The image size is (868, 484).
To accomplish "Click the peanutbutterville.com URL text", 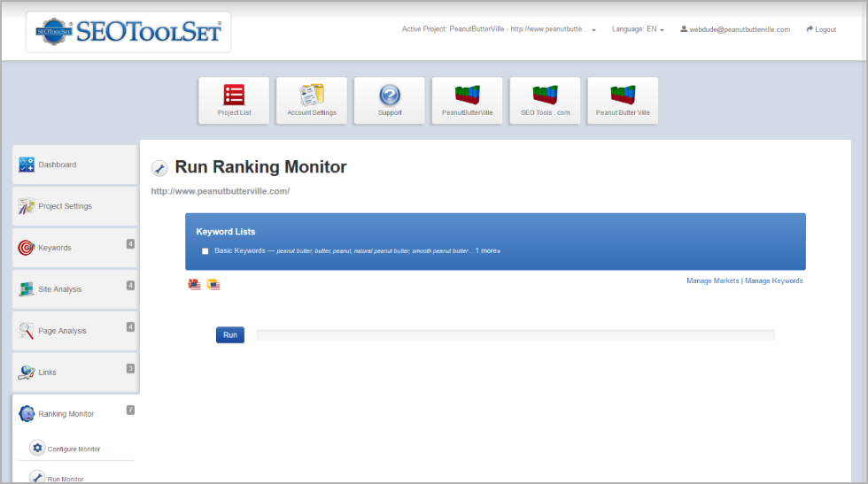I will point(221,191).
